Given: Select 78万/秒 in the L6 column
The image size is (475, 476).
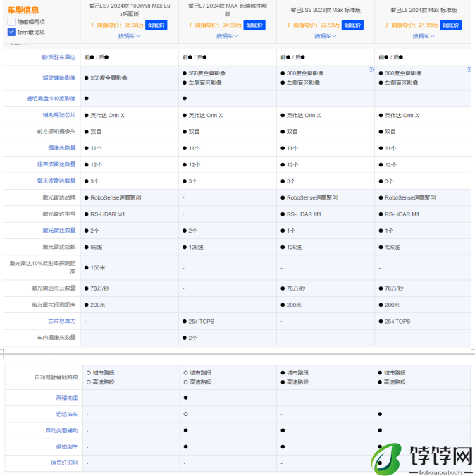Looking at the screenshot, I should tap(394, 288).
